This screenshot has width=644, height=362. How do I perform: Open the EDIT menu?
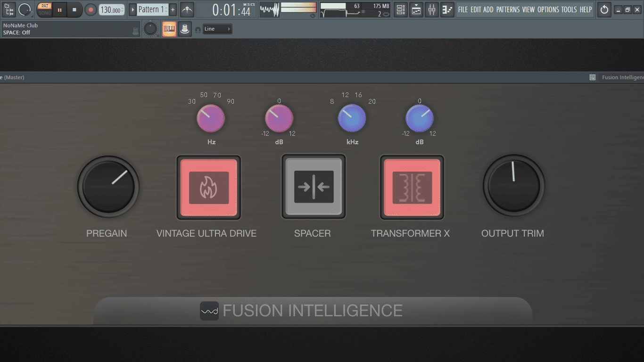point(476,9)
